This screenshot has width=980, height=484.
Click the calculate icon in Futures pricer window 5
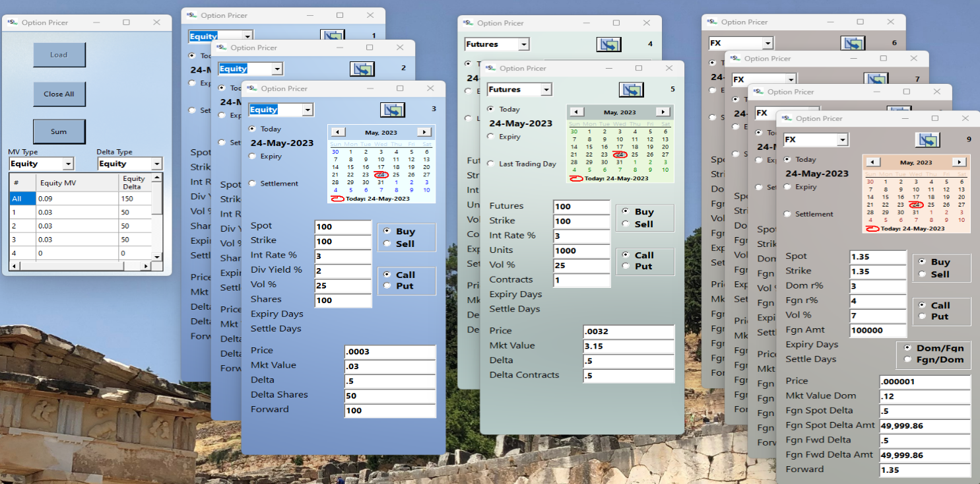click(632, 90)
